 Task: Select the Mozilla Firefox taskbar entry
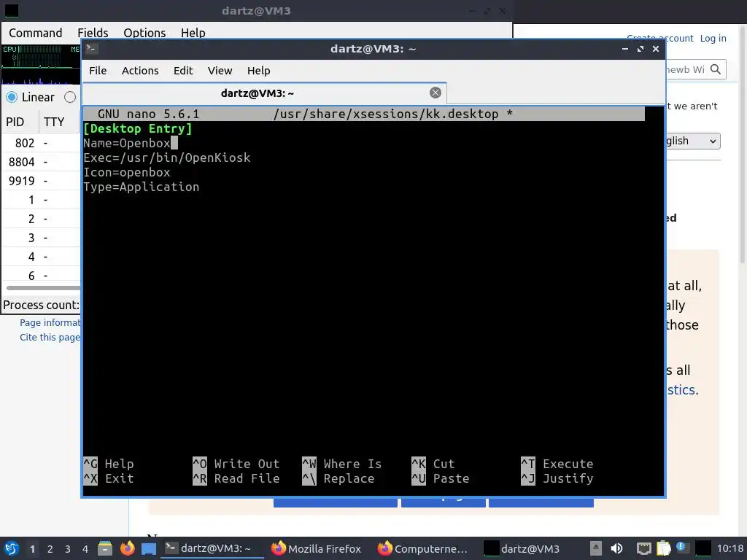pos(317,548)
